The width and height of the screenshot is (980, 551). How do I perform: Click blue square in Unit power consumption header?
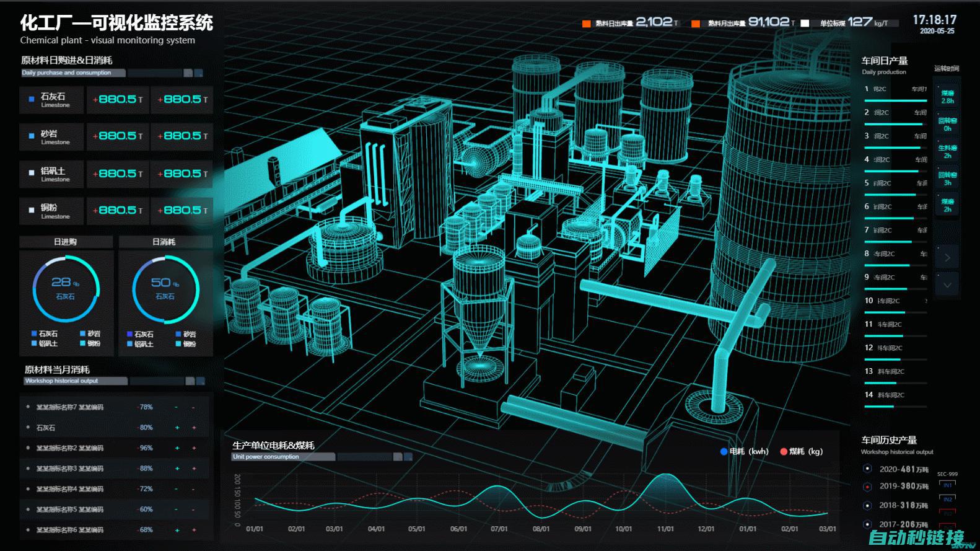click(x=408, y=457)
